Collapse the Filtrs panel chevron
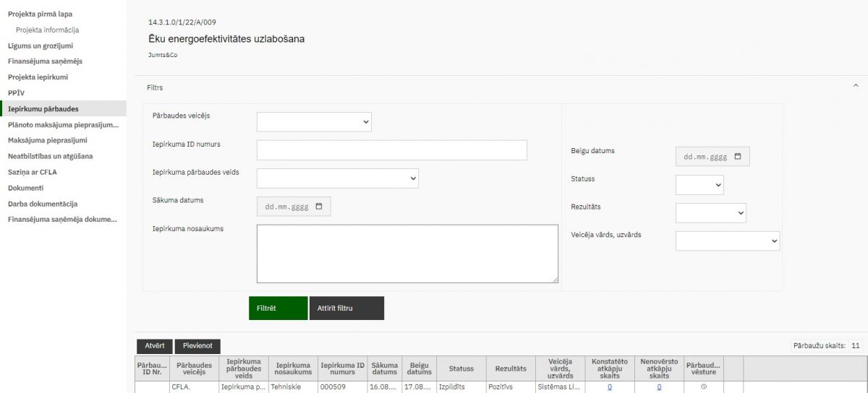The width and height of the screenshot is (868, 393). pyautogui.click(x=856, y=85)
